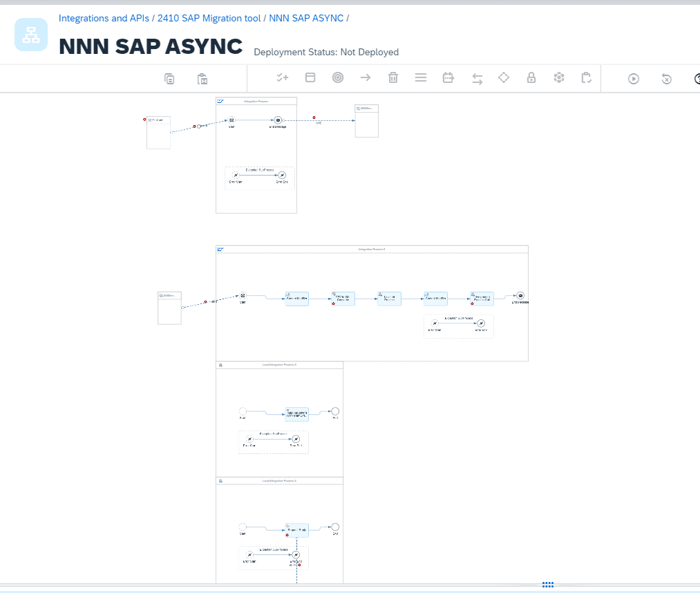Open the Process palette icon
700x593 pixels.
click(310, 77)
